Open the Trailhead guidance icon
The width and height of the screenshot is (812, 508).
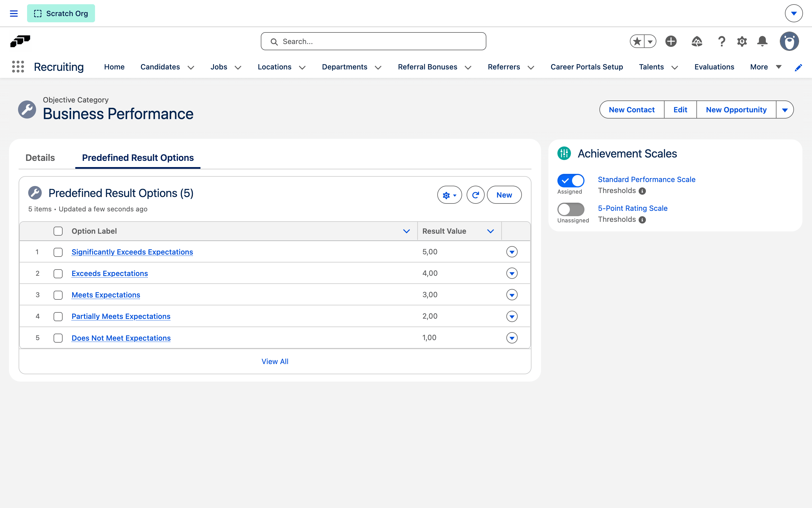coord(697,41)
